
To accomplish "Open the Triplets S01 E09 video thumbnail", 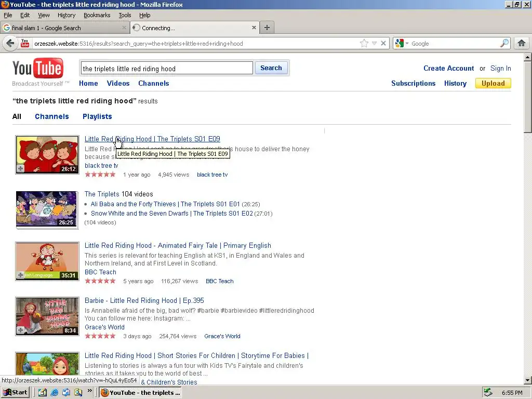I will 47,155.
